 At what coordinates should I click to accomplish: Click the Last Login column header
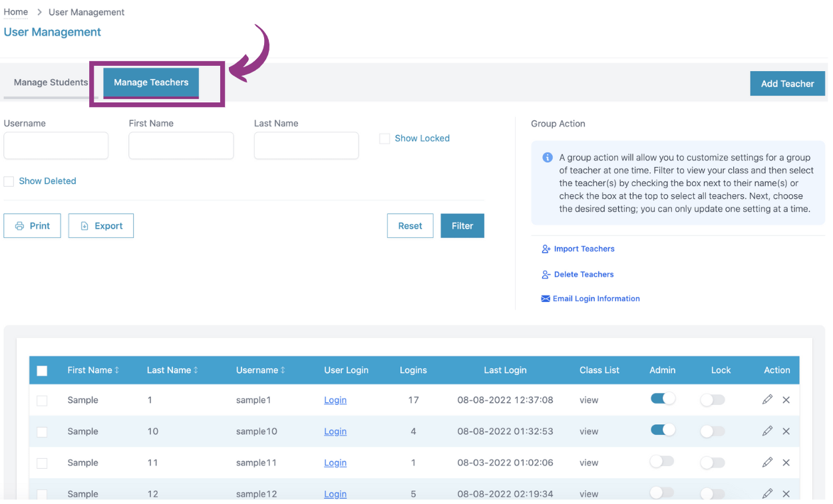coord(505,370)
